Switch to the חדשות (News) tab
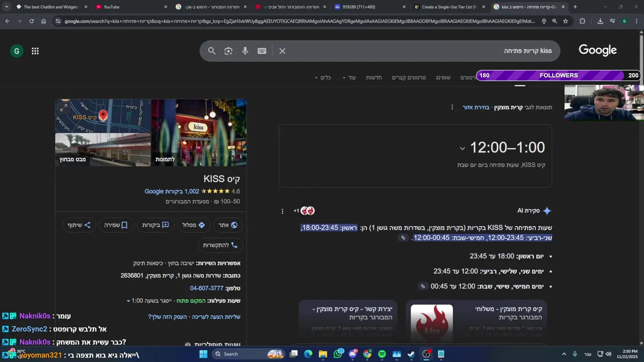 coord(374,77)
